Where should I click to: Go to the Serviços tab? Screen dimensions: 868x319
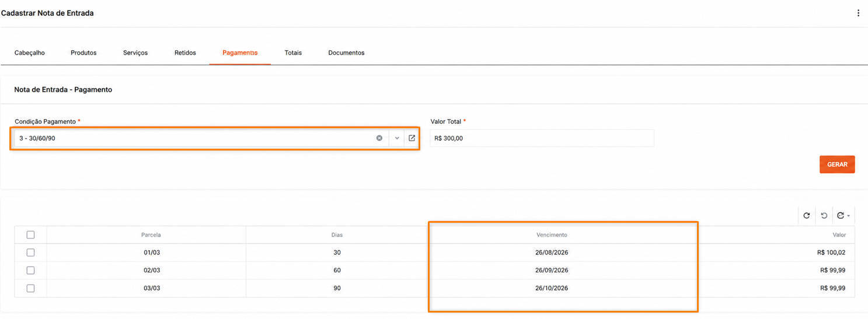click(x=135, y=52)
